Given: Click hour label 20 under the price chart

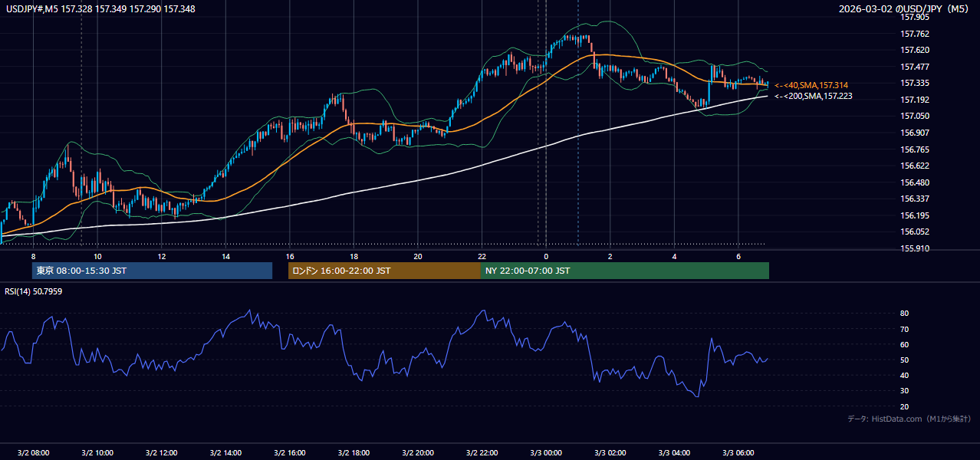Looking at the screenshot, I should pyautogui.click(x=418, y=256).
